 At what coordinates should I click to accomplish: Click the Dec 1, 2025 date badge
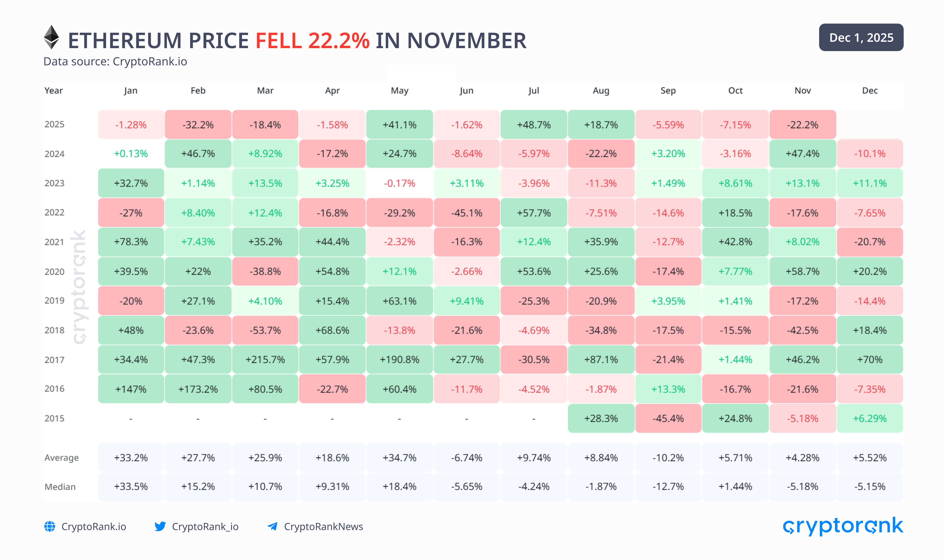pyautogui.click(x=861, y=37)
